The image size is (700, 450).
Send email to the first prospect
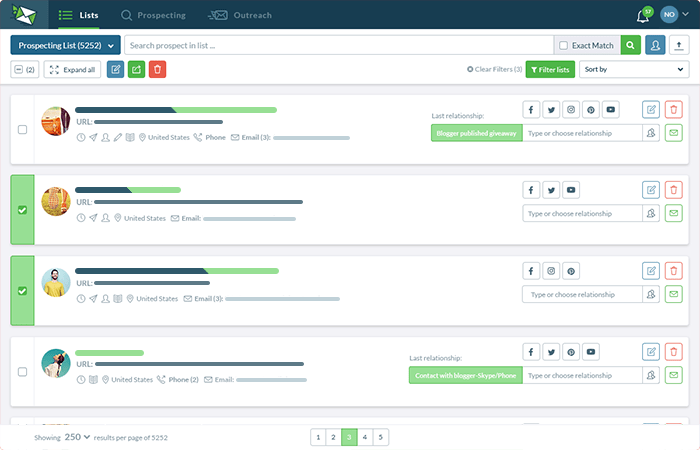[x=674, y=133]
